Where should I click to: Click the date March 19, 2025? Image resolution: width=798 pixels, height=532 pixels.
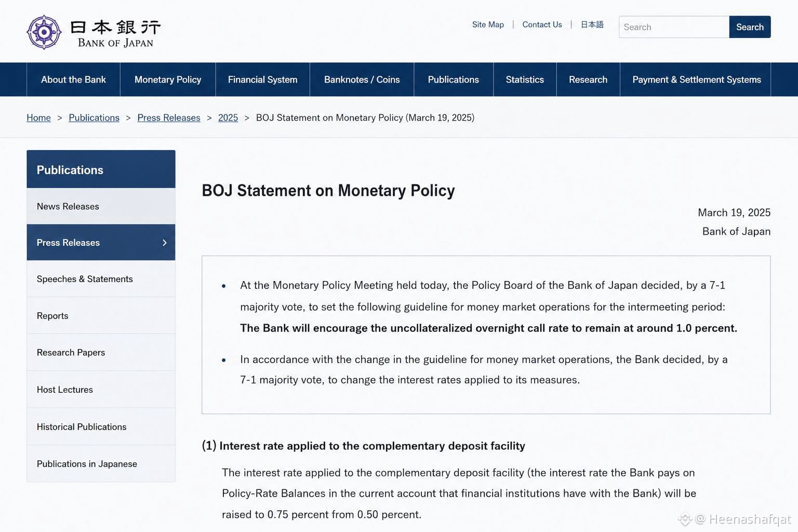pos(734,212)
